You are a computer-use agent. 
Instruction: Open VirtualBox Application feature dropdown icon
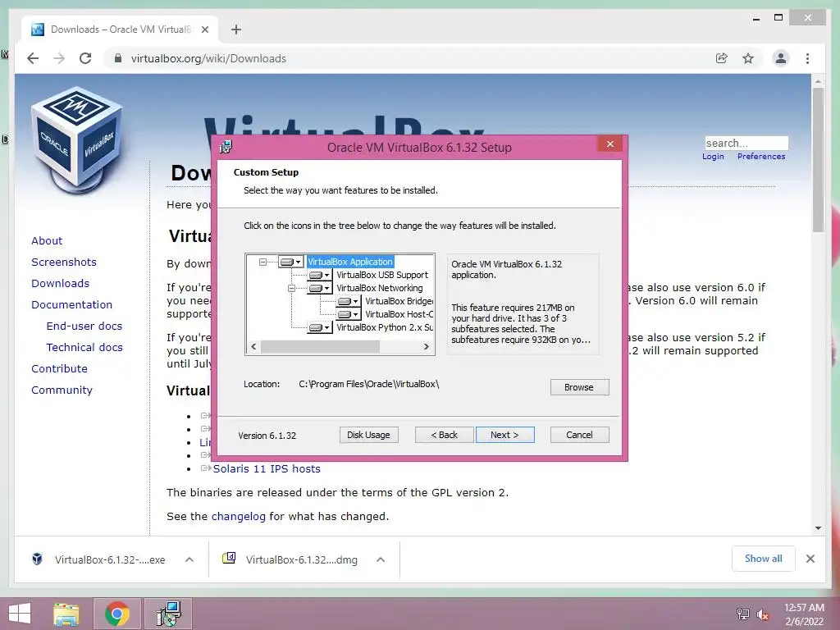[291, 262]
